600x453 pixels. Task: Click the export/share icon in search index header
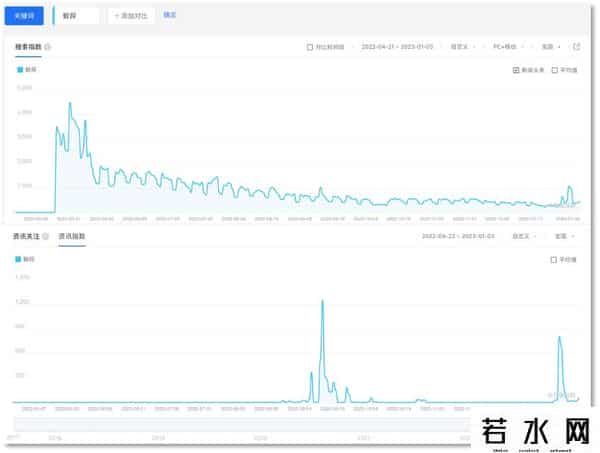[x=576, y=47]
